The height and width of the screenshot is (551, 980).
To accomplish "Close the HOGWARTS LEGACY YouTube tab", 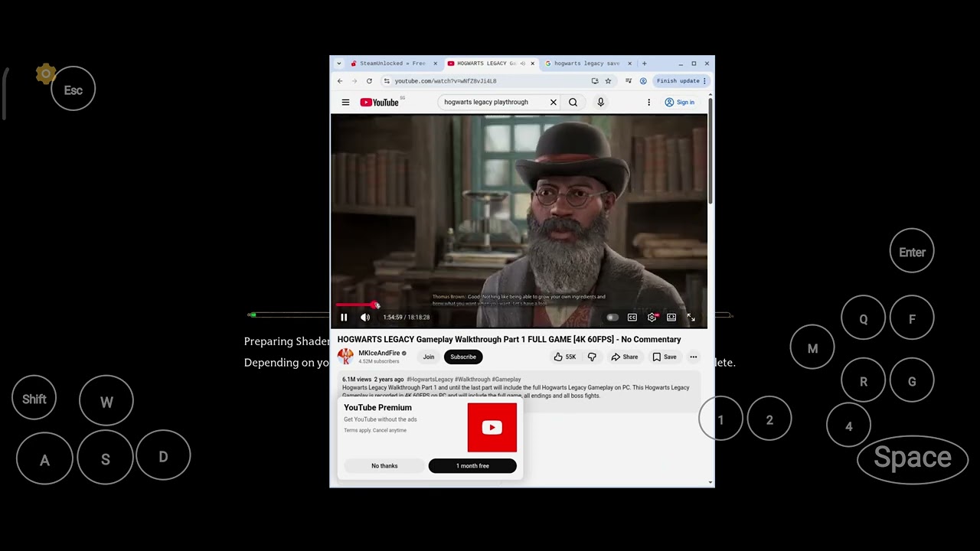I will [x=533, y=64].
